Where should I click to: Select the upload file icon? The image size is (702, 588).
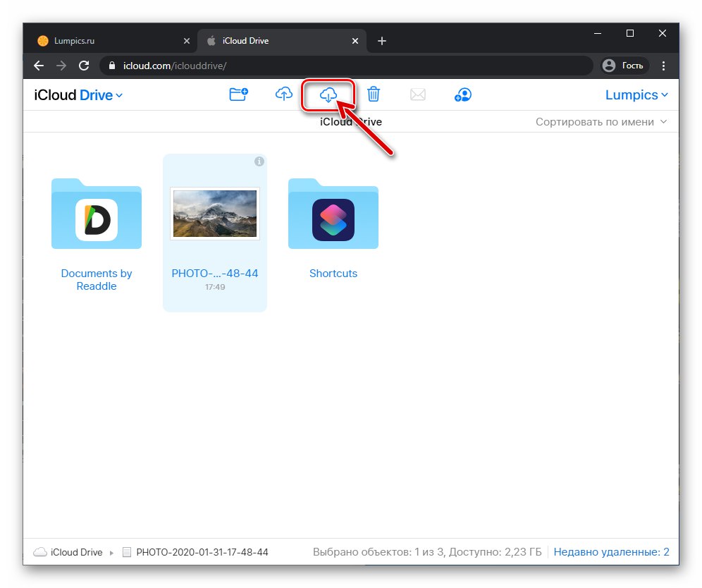[283, 94]
